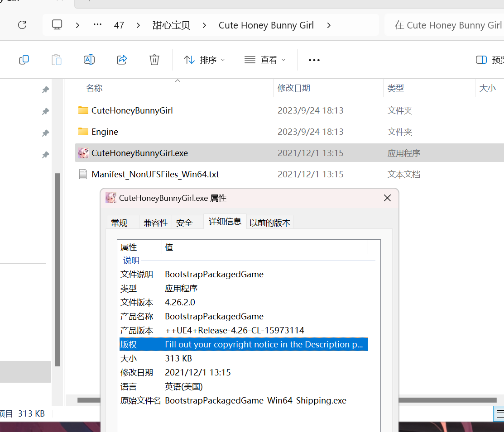Refresh the current folder view
The height and width of the screenshot is (432, 504).
tap(22, 25)
